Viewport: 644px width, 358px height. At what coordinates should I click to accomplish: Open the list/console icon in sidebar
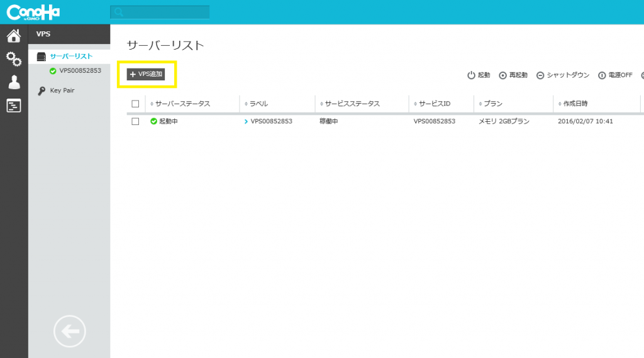pos(14,106)
